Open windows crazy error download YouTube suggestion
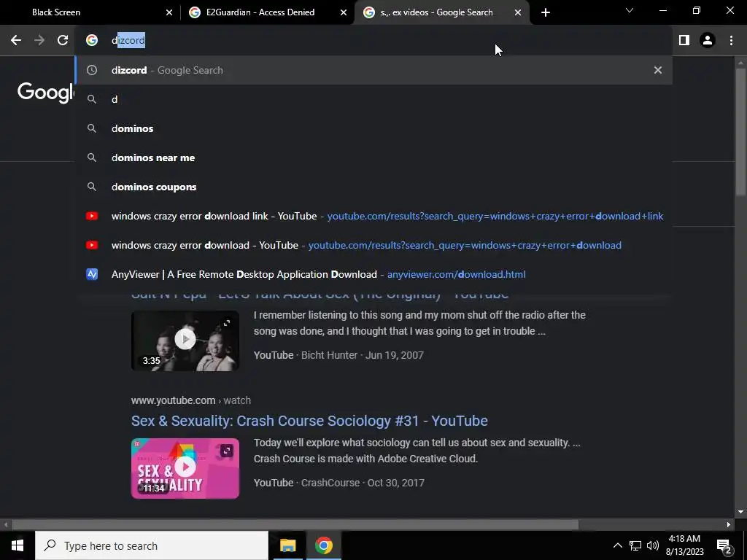 point(373,245)
